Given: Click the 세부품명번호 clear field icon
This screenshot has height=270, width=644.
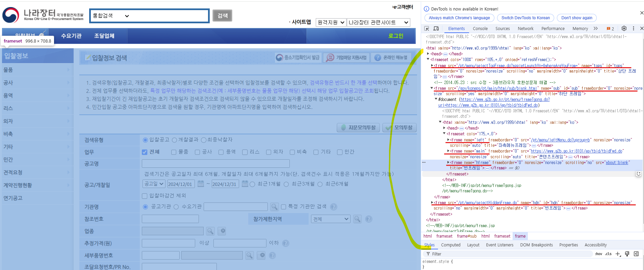Looking at the screenshot, I should pyautogui.click(x=261, y=255).
